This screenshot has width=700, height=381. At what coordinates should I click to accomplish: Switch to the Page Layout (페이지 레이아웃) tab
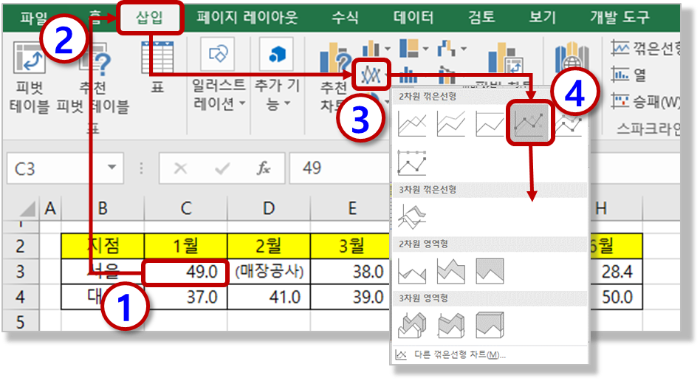(246, 17)
